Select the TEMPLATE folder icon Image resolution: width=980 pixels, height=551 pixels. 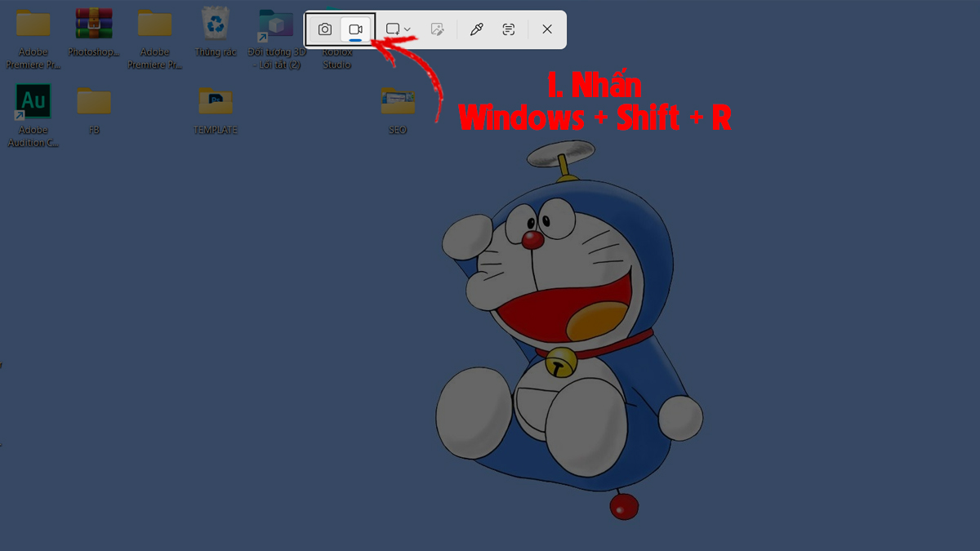pyautogui.click(x=216, y=101)
